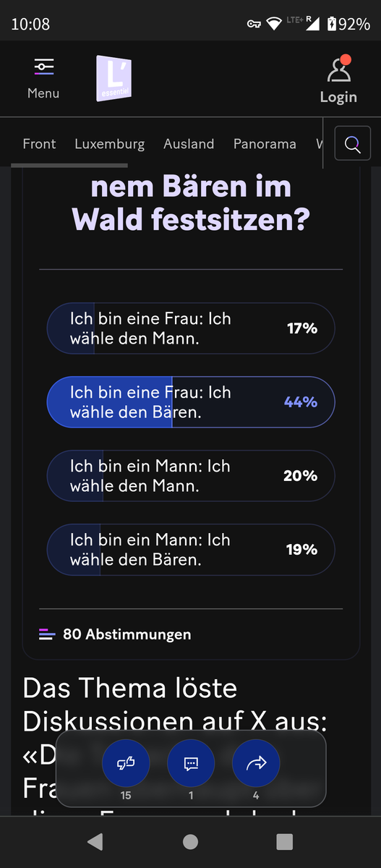Open the Login profile icon
Viewport: 381px width, 868px height.
338,69
